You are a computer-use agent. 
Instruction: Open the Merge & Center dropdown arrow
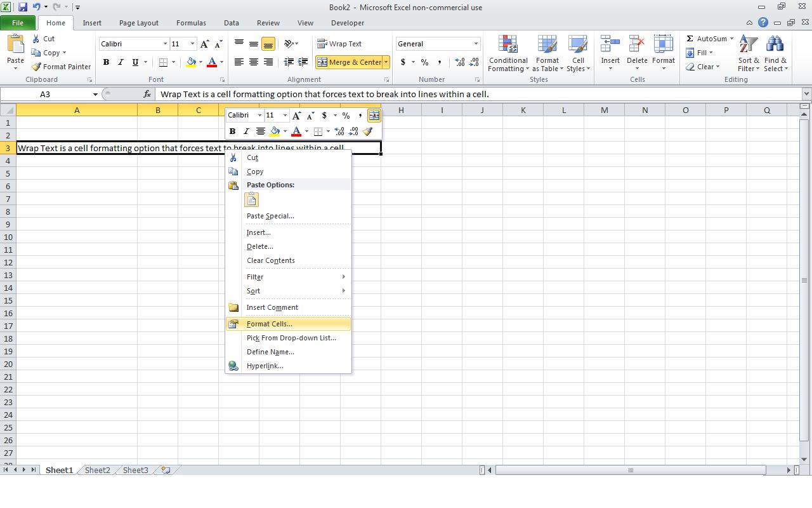[x=386, y=62]
